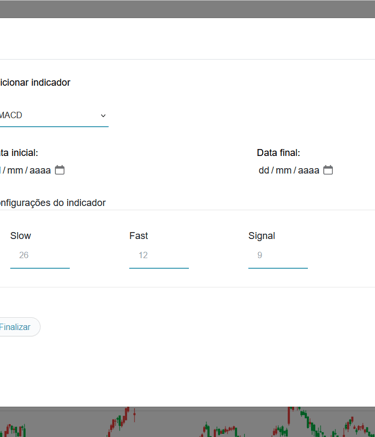The image size is (375, 437).
Task: Click the Slow field label
Action: (21, 236)
